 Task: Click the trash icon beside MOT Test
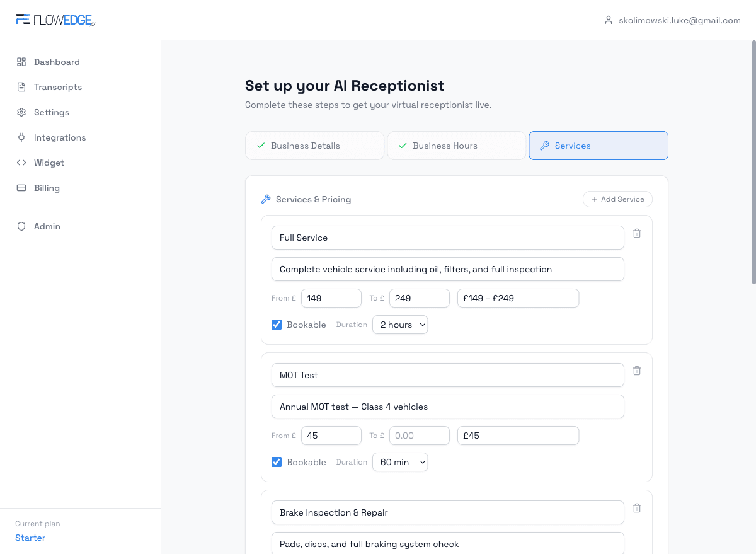[x=636, y=371]
